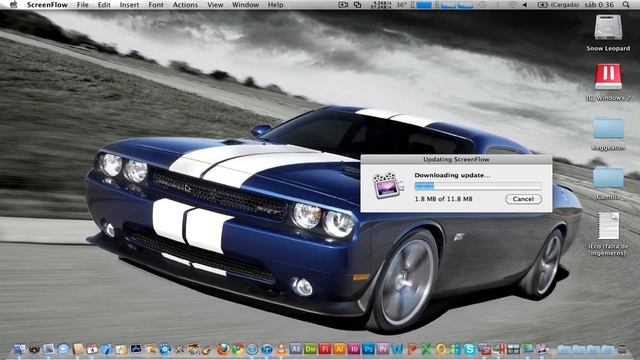Open Adobe Illustrator from the dock
This screenshot has height=360, width=640.
click(x=339, y=349)
